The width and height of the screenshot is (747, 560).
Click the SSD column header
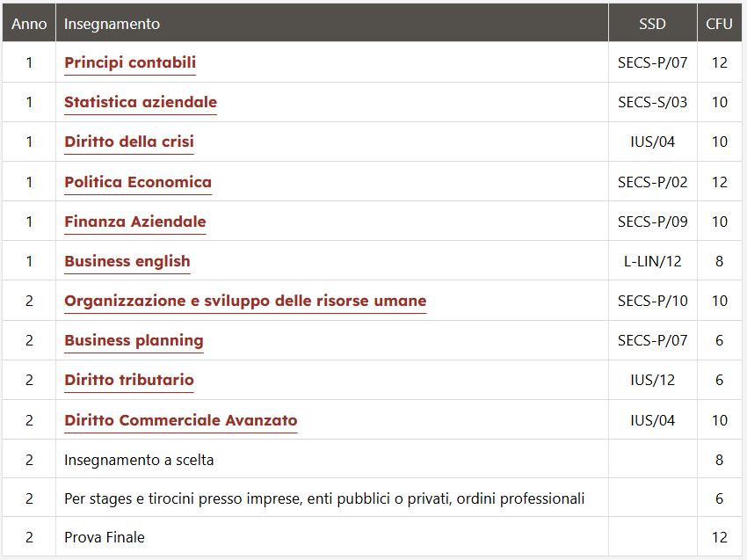(x=652, y=24)
